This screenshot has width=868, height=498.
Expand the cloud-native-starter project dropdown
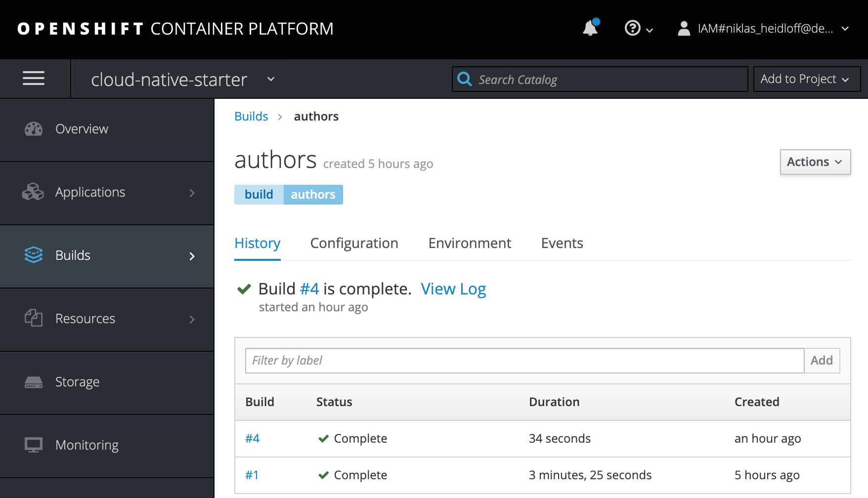271,79
